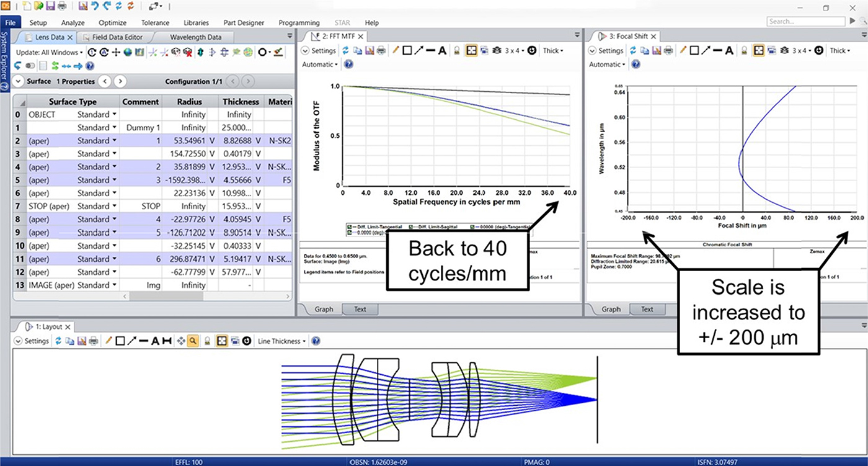Open Line Thickness dropdown in Layout window
This screenshot has width=868, height=466.
(x=281, y=341)
